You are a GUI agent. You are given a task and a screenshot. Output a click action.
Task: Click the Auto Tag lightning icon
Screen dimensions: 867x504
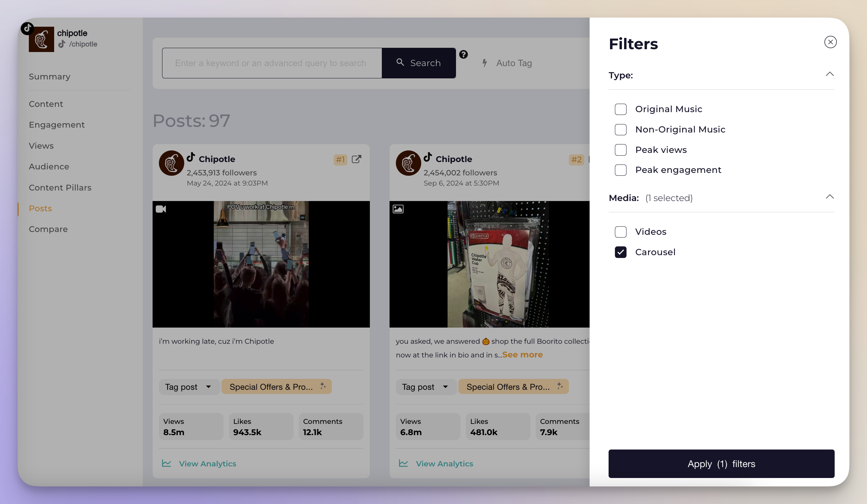[485, 63]
